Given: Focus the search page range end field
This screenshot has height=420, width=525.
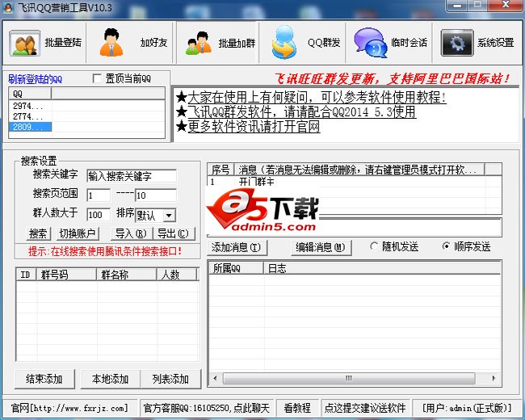Looking at the screenshot, I should (x=156, y=195).
